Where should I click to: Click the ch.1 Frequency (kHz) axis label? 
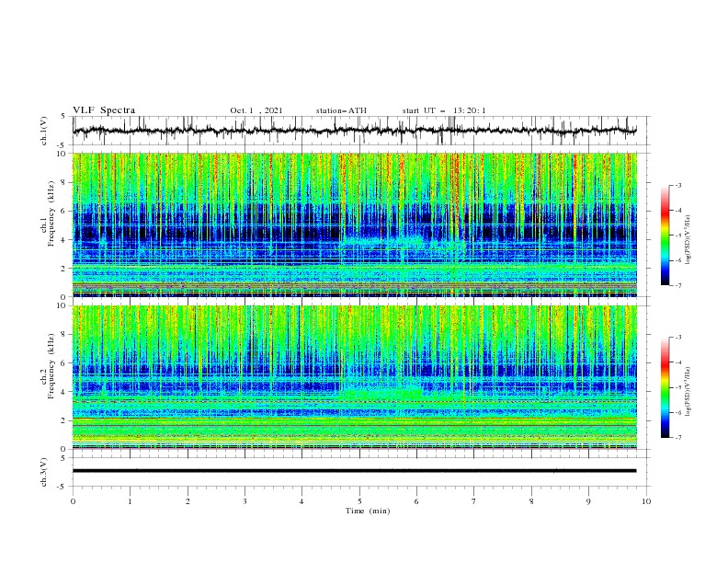pos(48,214)
